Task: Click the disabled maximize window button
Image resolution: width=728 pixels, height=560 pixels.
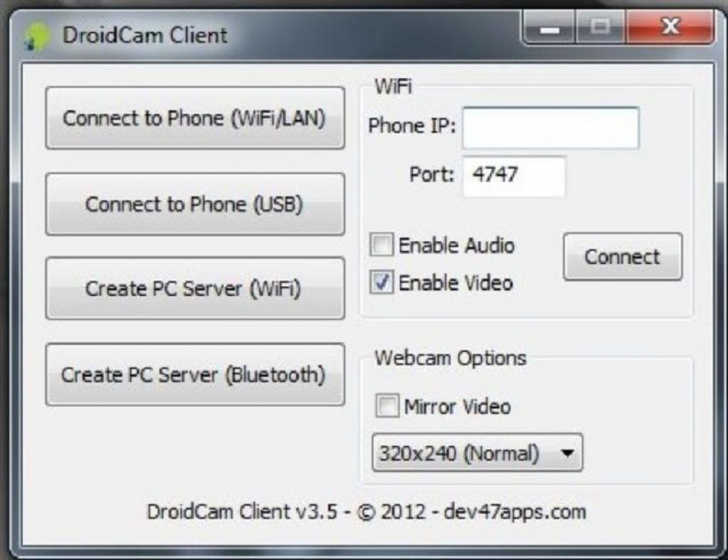Action: click(x=601, y=28)
